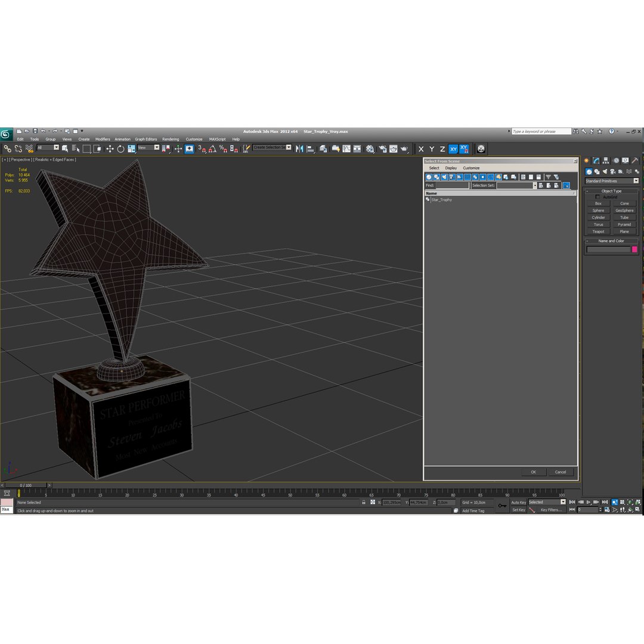
Task: Open the Graph Editors menu
Action: (146, 139)
